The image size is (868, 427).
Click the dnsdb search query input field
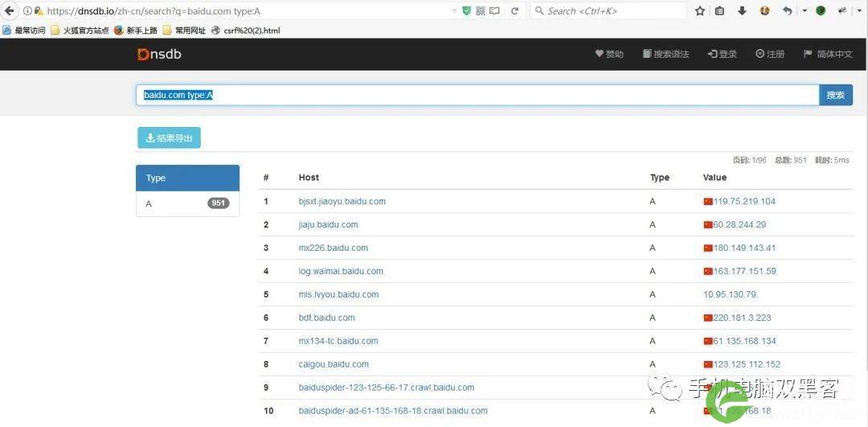(x=477, y=95)
